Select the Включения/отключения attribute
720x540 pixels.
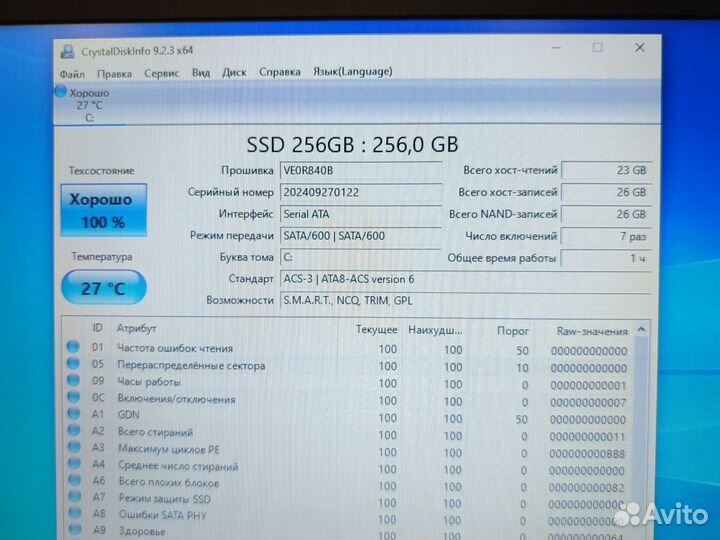point(177,399)
